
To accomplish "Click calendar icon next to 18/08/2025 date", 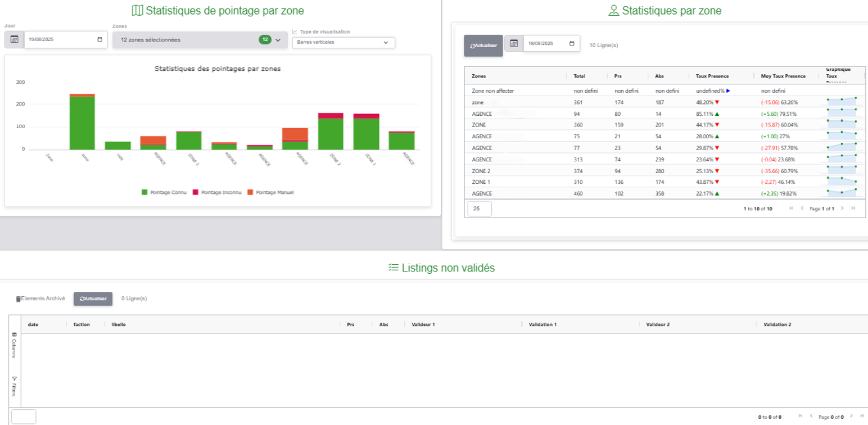I will pos(514,44).
